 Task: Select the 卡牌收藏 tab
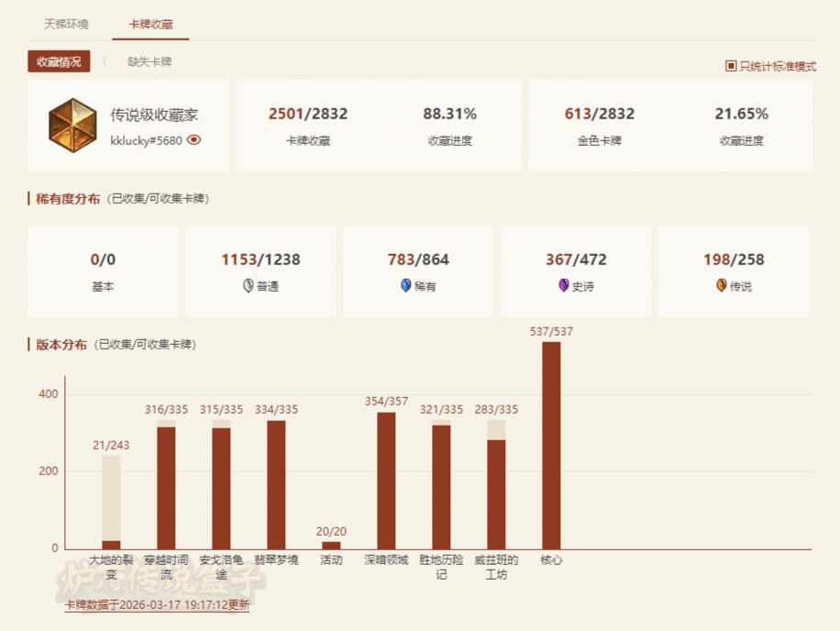pyautogui.click(x=150, y=25)
